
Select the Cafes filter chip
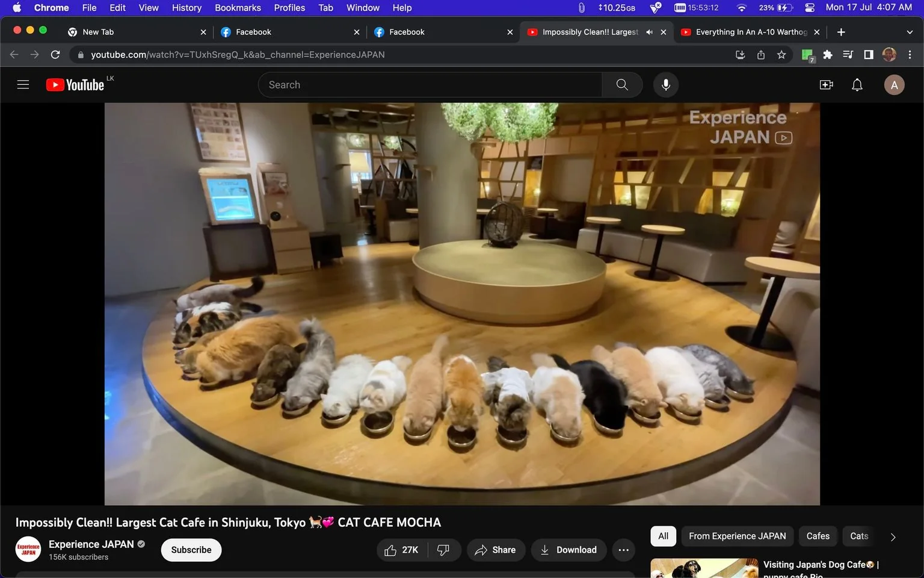[x=818, y=536]
